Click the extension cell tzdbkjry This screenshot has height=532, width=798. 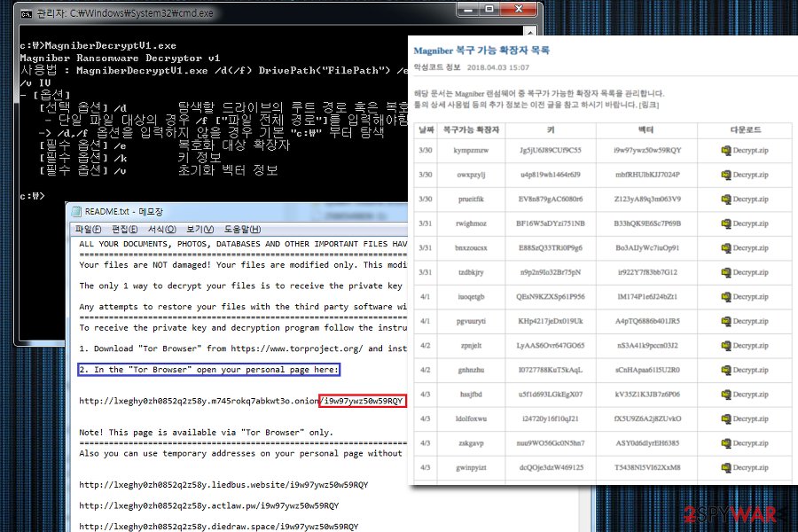(x=471, y=272)
